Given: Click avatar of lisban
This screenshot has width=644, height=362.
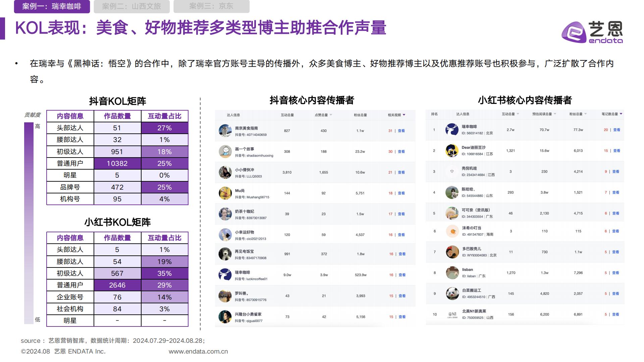Looking at the screenshot, I should tap(452, 273).
